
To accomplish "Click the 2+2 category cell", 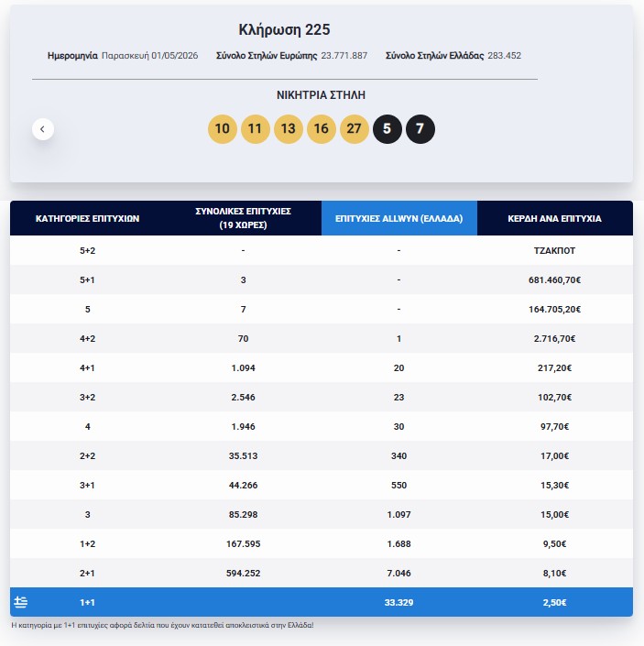I will click(x=87, y=455).
